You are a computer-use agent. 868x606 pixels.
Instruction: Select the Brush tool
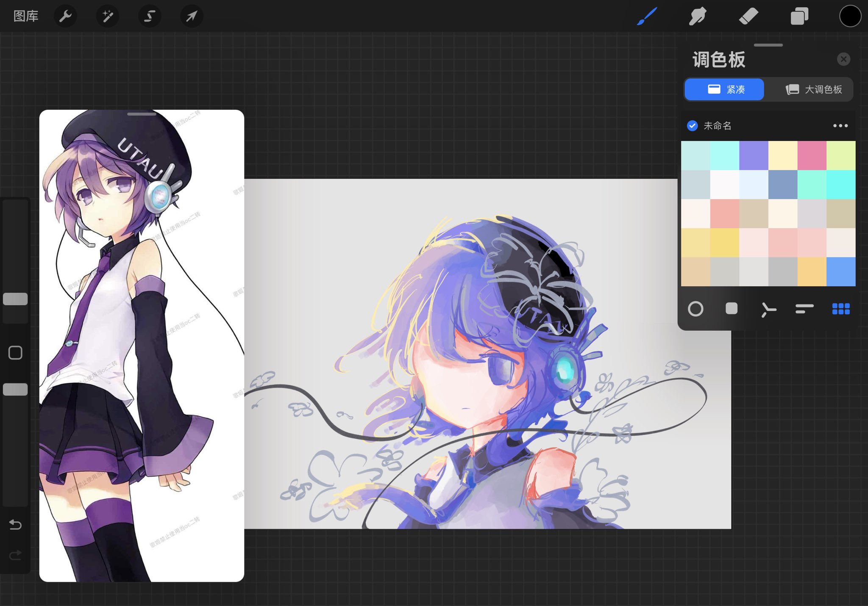647,17
